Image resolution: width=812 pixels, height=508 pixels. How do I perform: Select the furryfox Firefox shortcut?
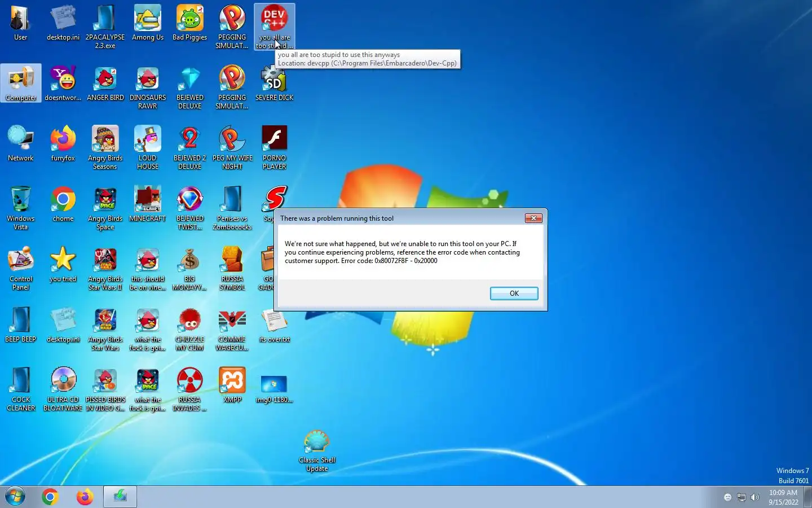click(63, 144)
